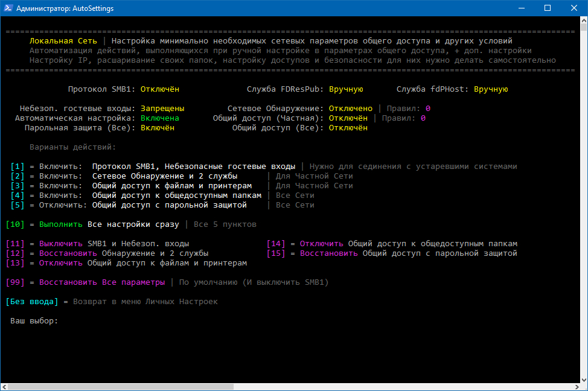Click the vertical scrollbar thumb

584,27
